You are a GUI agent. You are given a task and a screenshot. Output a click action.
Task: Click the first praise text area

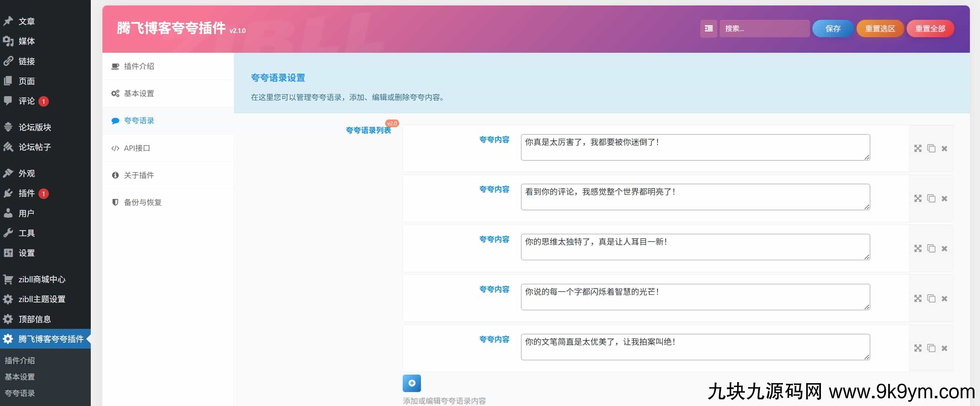[x=695, y=147]
